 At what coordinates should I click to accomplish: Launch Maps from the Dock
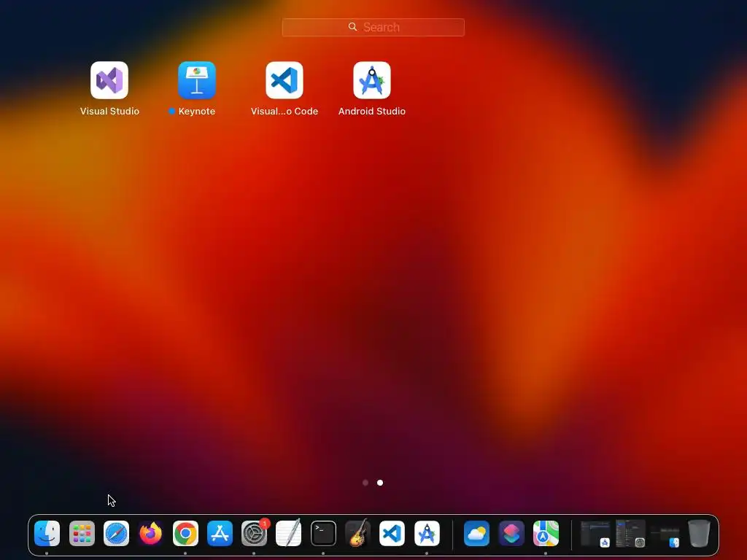coord(546,533)
